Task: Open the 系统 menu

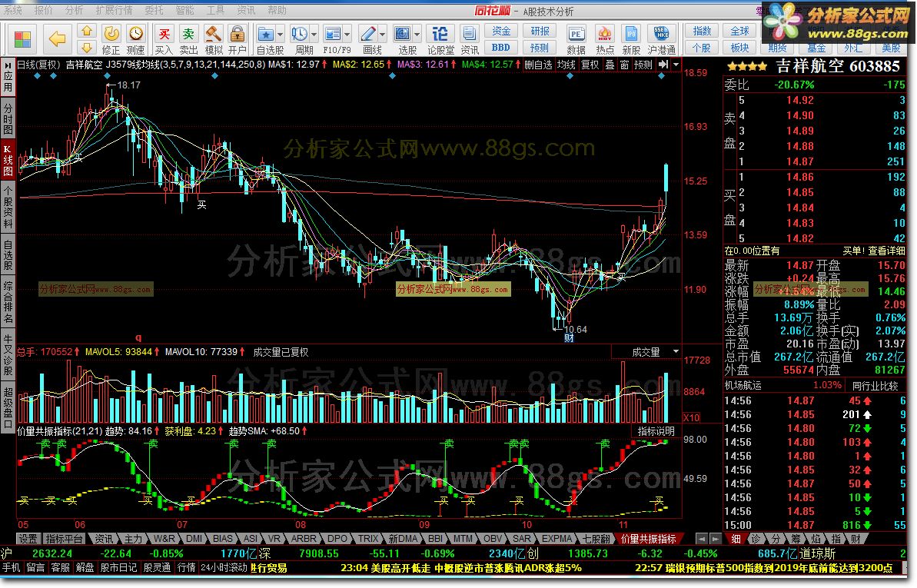Action: 13,10
